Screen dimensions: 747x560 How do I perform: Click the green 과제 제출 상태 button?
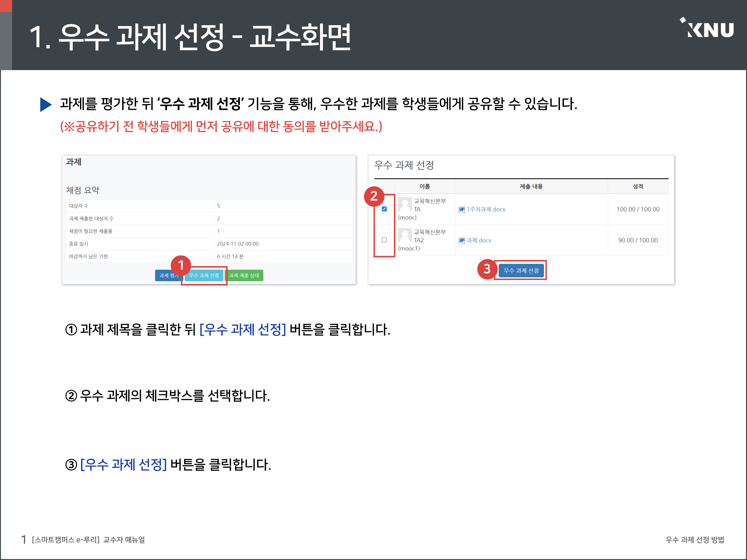(244, 275)
